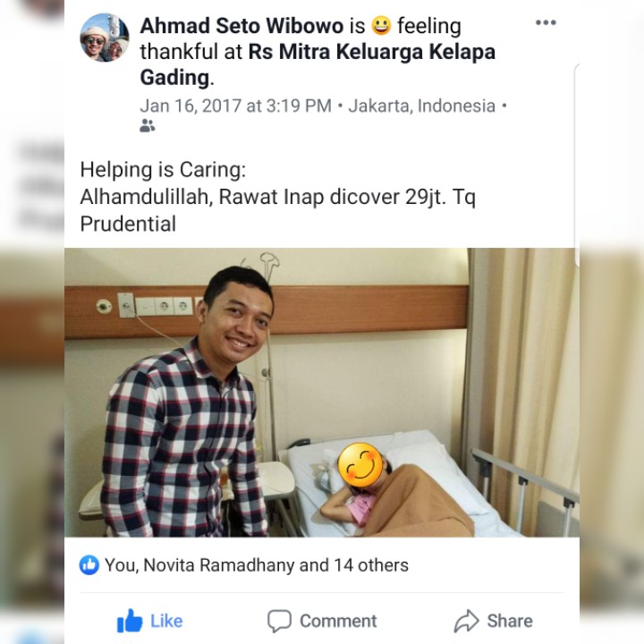Click the Share arrow icon
Viewport: 644px width, 644px height.
[467, 621]
